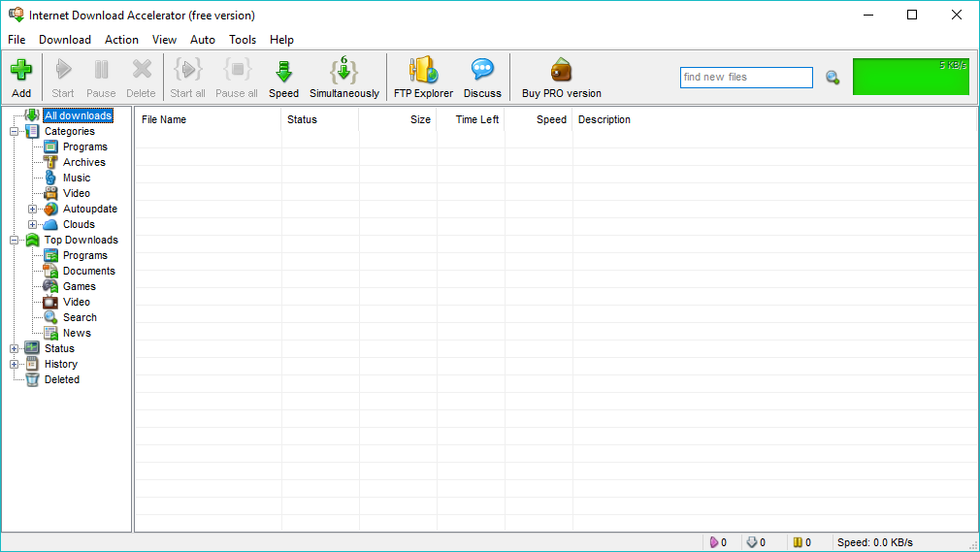Click the green Add download icon
This screenshot has width=980, height=552.
coord(21,71)
